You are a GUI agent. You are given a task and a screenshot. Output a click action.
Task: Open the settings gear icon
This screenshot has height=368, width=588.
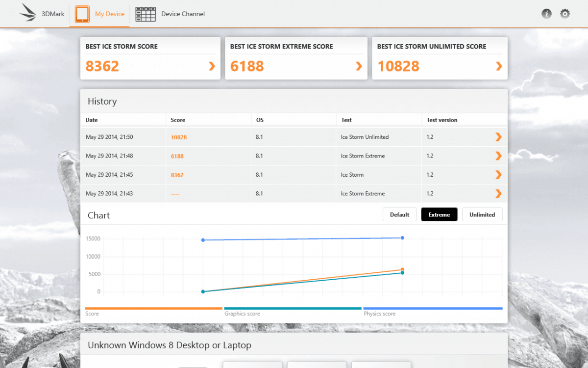click(x=565, y=14)
